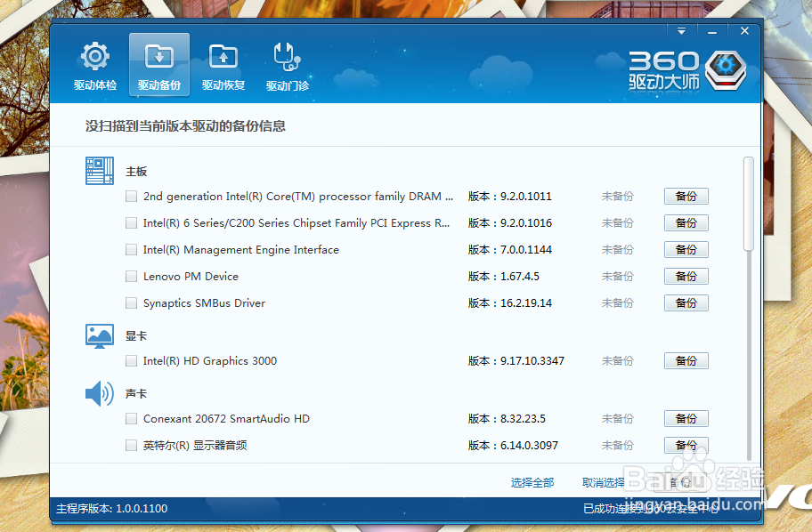Click the 声卡 speaker category icon
The height and width of the screenshot is (532, 812).
(100, 394)
